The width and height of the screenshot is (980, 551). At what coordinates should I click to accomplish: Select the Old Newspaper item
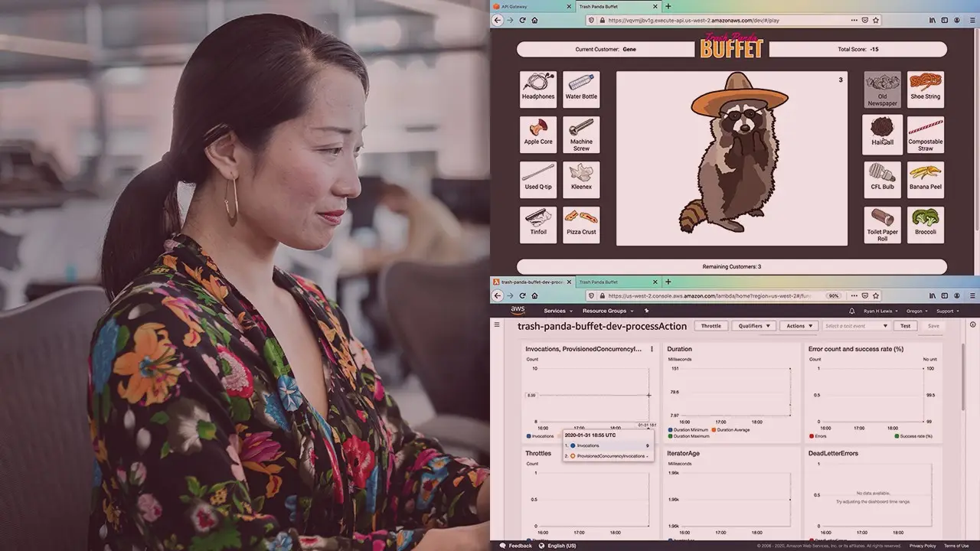point(883,90)
